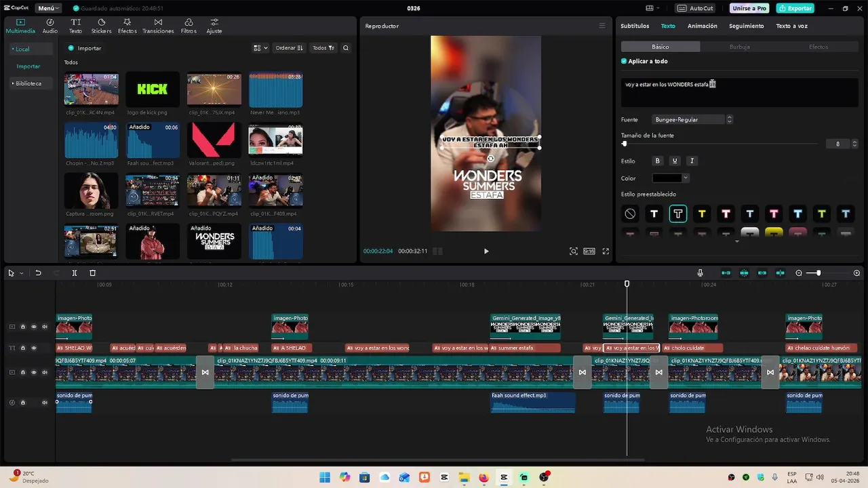Open the grid view mode dropdown
This screenshot has height=488, width=868.
pyautogui.click(x=260, y=48)
